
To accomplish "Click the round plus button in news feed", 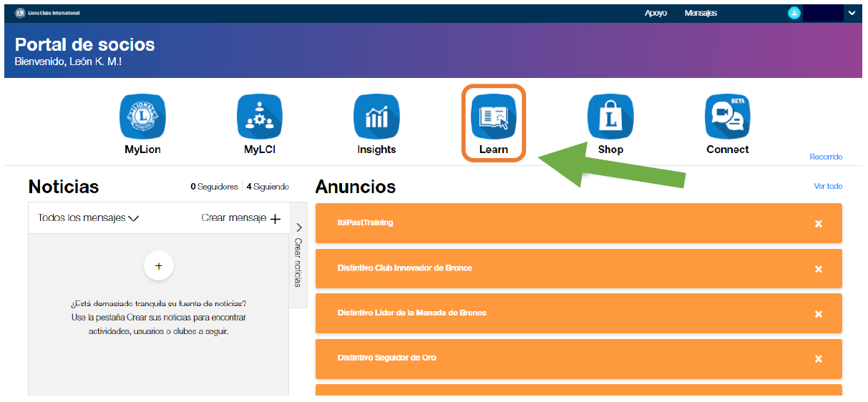I will pyautogui.click(x=159, y=266).
